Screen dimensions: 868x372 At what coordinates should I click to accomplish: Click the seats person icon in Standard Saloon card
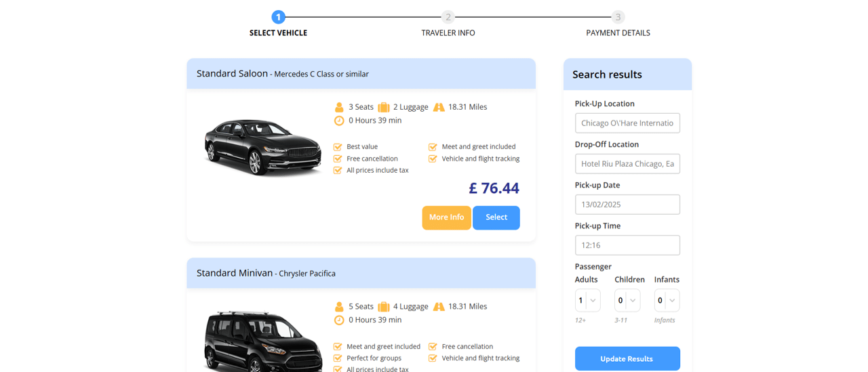[339, 107]
